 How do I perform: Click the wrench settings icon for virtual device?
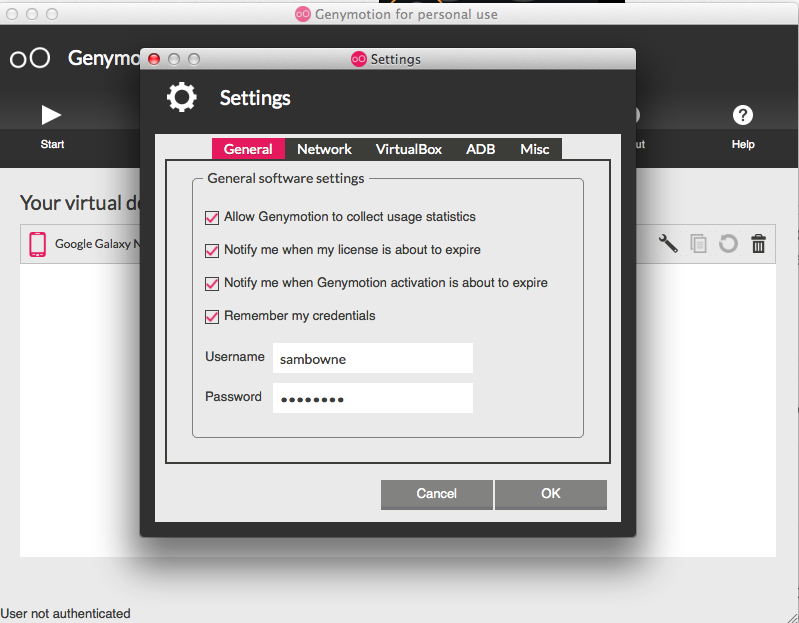[668, 243]
